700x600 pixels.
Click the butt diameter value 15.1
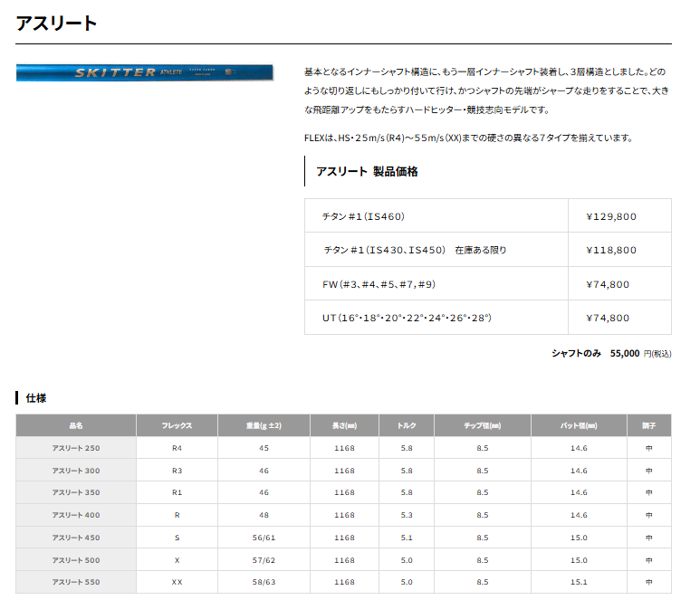click(x=579, y=582)
